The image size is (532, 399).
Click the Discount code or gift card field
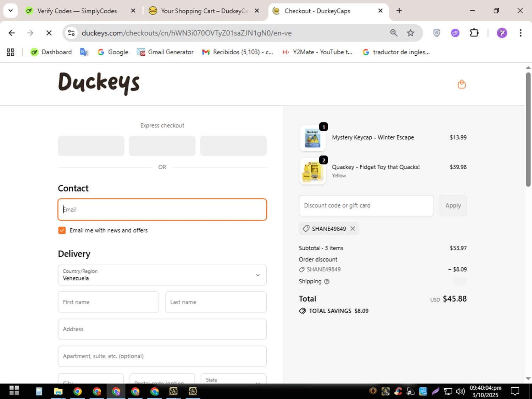point(366,206)
